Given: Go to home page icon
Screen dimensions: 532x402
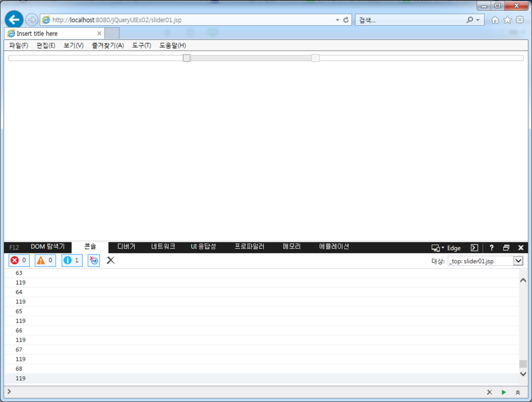Looking at the screenshot, I should [495, 20].
